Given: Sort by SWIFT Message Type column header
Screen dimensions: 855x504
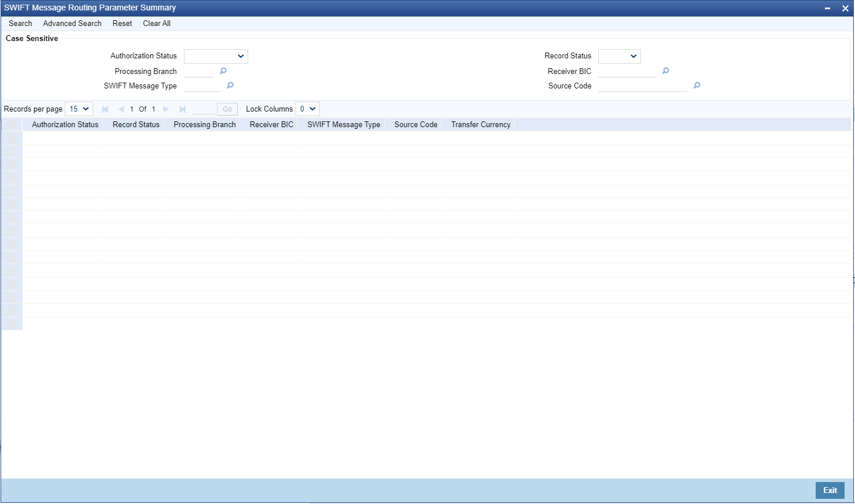Looking at the screenshot, I should point(344,125).
